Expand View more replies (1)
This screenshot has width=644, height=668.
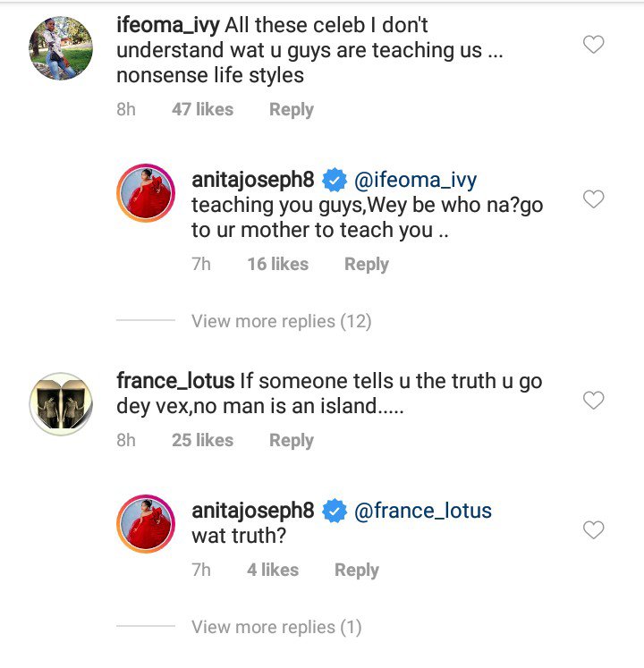point(276,627)
